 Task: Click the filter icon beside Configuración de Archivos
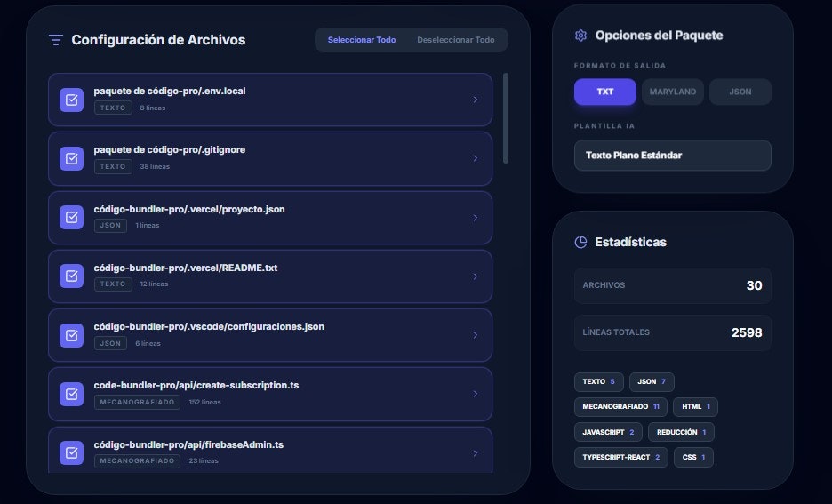(x=56, y=40)
